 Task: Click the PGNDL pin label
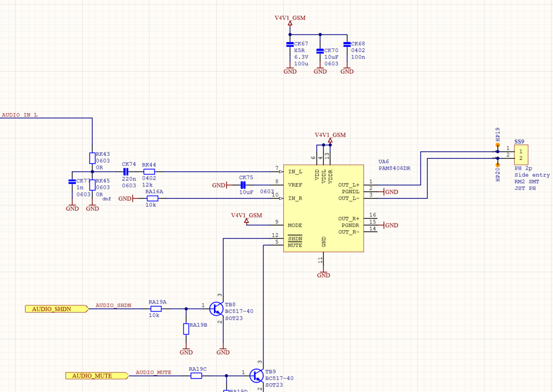pos(351,192)
